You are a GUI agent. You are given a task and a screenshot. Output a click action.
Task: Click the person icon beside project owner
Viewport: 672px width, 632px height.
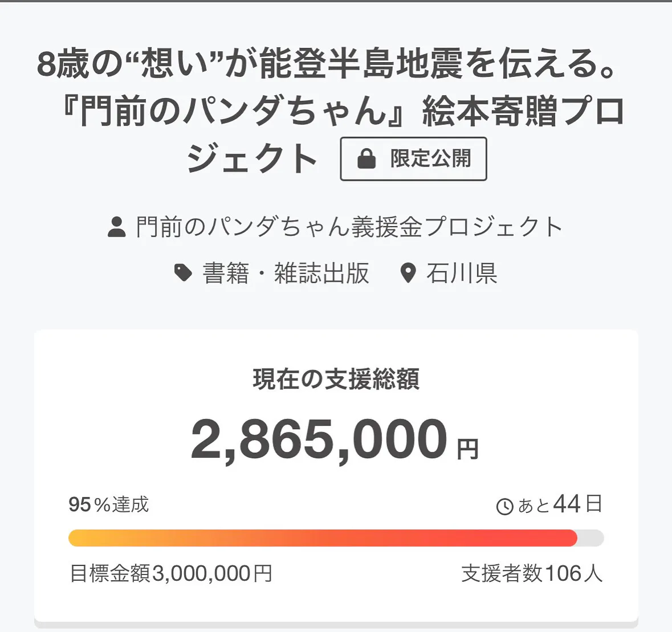point(117,227)
